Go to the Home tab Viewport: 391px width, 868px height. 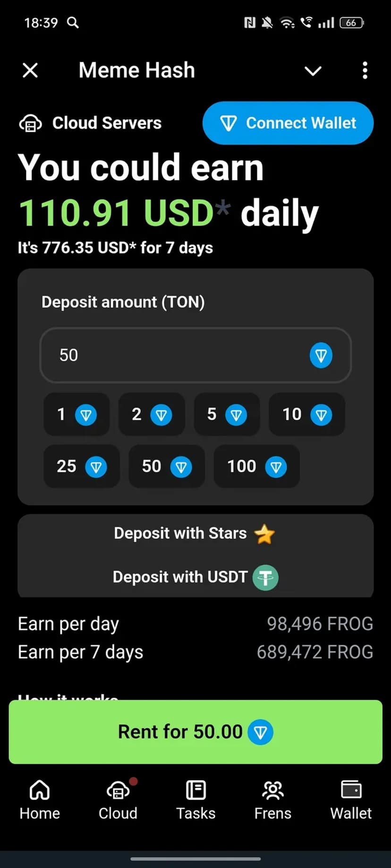pyautogui.click(x=40, y=799)
